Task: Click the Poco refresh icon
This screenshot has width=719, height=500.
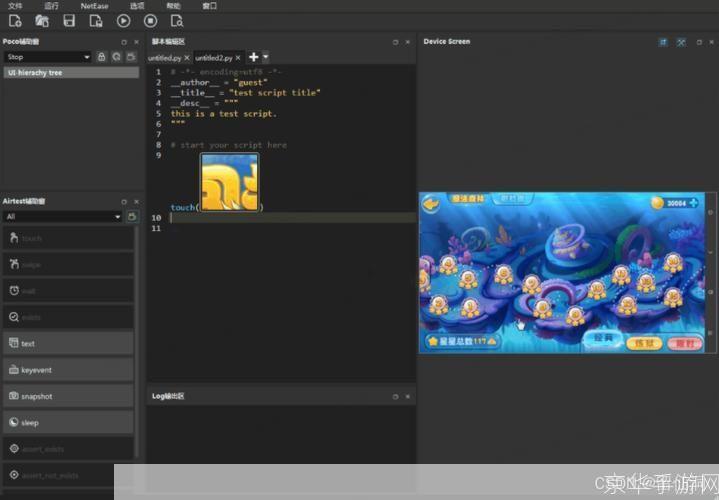Action: pyautogui.click(x=116, y=57)
